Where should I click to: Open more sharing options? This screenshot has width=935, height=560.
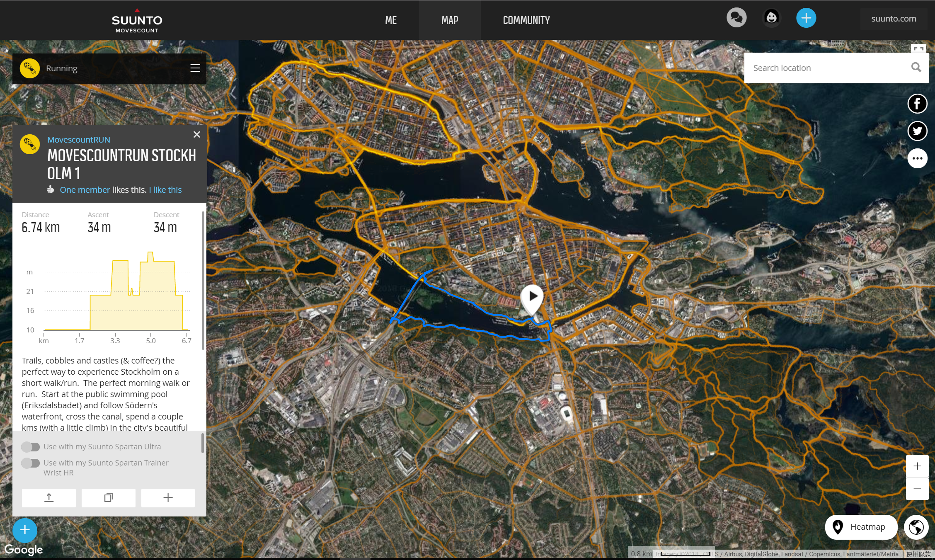coord(917,158)
